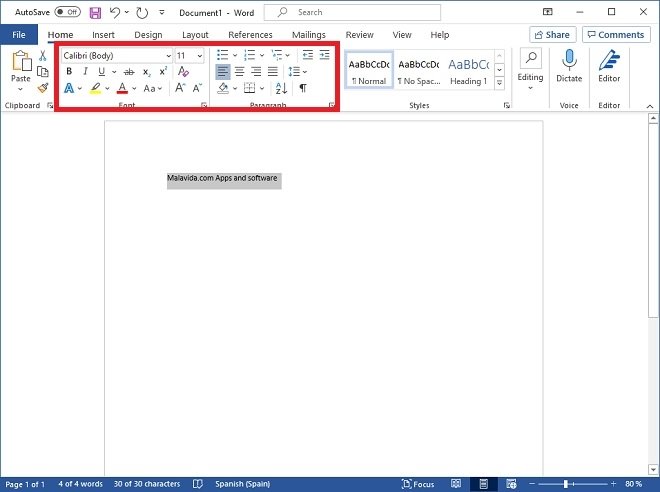Expand the numbered list options
The width and height of the screenshot is (660, 492).
click(262, 55)
